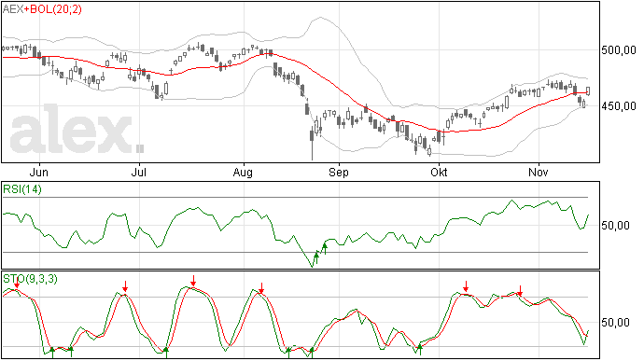Select the Sep month label
The height and width of the screenshot is (361, 644).
click(339, 173)
